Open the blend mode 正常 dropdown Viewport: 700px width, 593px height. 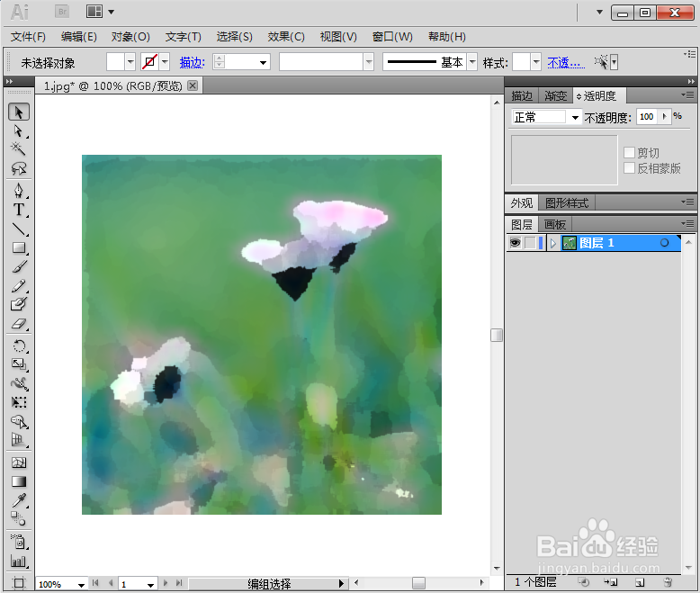575,118
